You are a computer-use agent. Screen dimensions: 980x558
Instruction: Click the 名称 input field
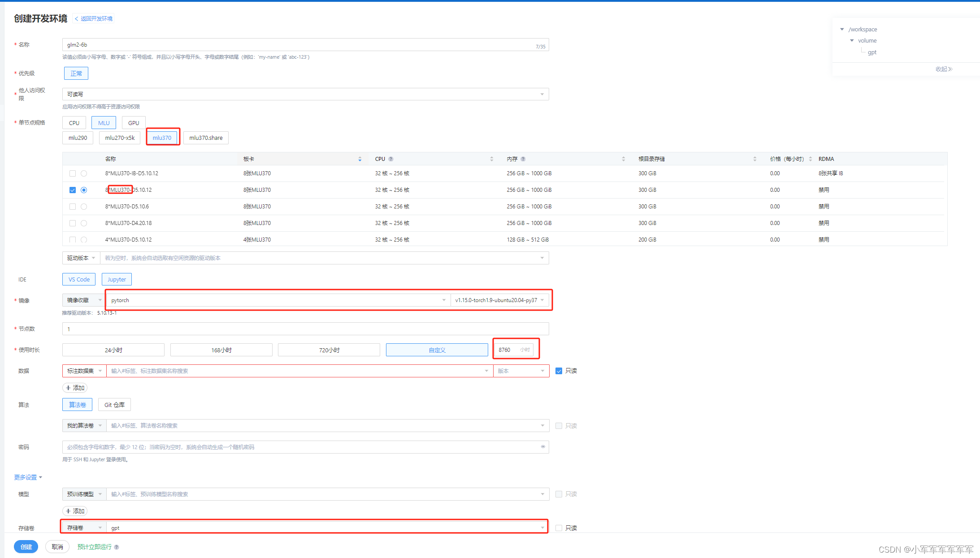point(305,45)
